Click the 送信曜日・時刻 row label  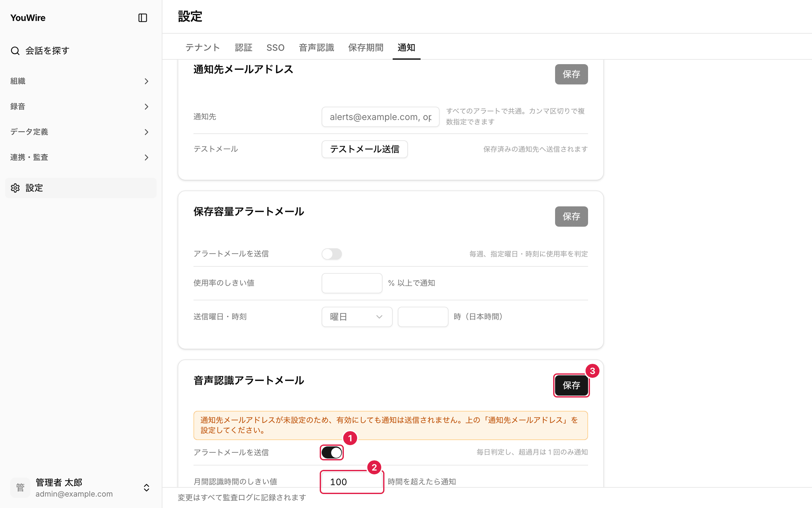pos(220,317)
